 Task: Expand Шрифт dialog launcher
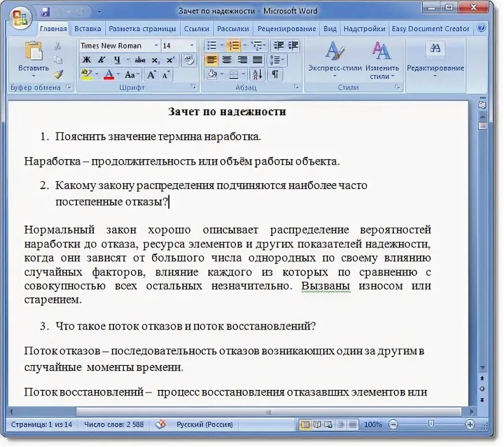click(193, 86)
